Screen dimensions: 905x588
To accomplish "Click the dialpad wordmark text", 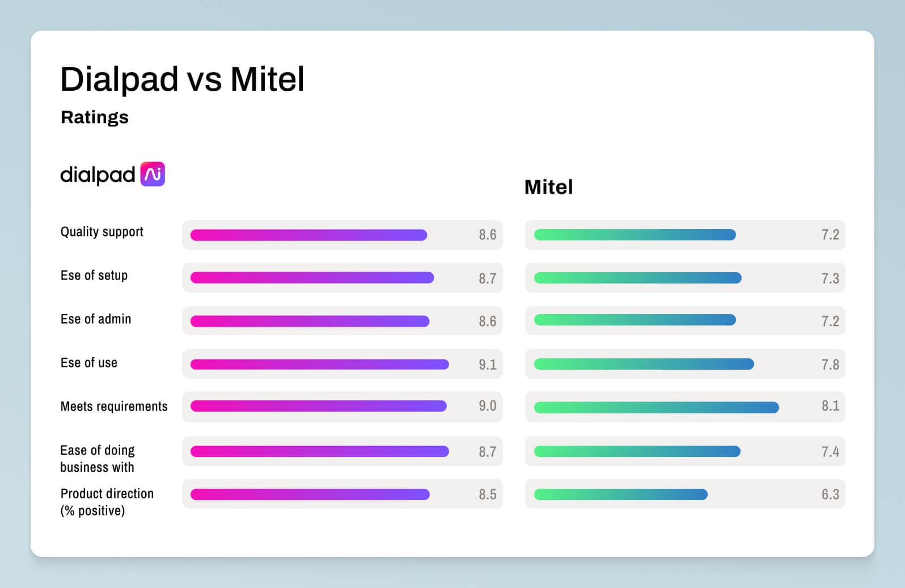I will [x=98, y=175].
